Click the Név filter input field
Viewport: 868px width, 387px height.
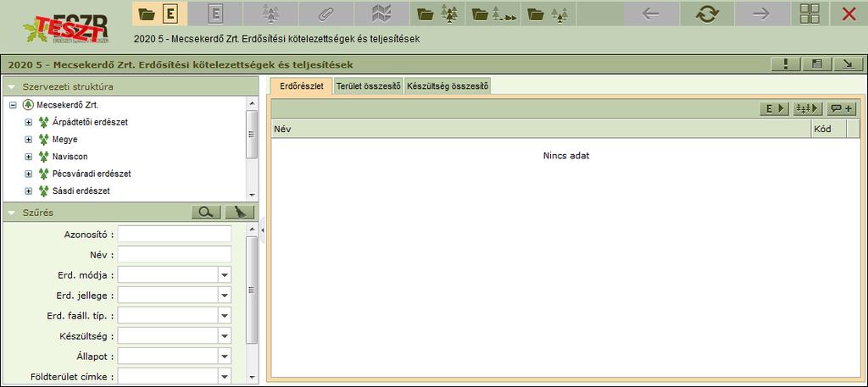(x=175, y=254)
